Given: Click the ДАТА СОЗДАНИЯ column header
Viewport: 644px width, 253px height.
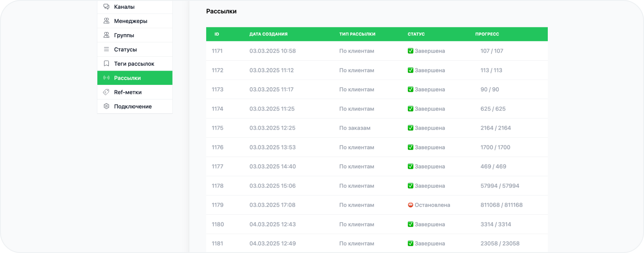Looking at the screenshot, I should coord(268,34).
